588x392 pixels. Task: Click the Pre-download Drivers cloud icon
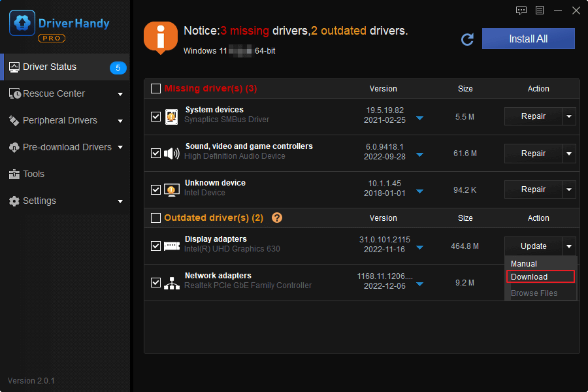(14, 148)
